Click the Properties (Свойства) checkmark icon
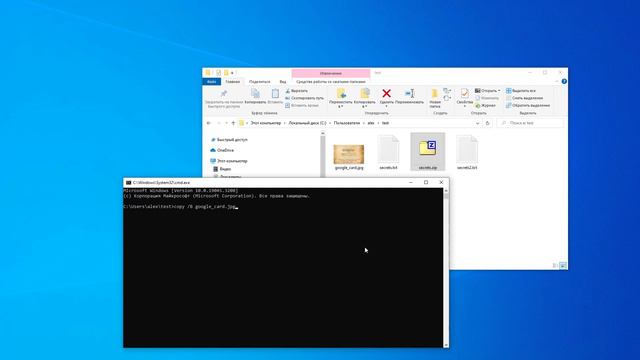Image resolution: width=640 pixels, height=360 pixels. (x=464, y=94)
